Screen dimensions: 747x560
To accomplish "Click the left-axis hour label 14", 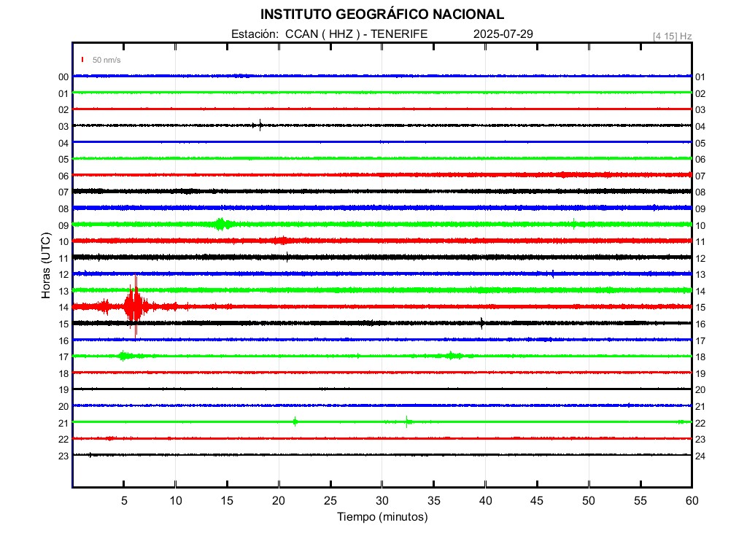I will click(63, 308).
